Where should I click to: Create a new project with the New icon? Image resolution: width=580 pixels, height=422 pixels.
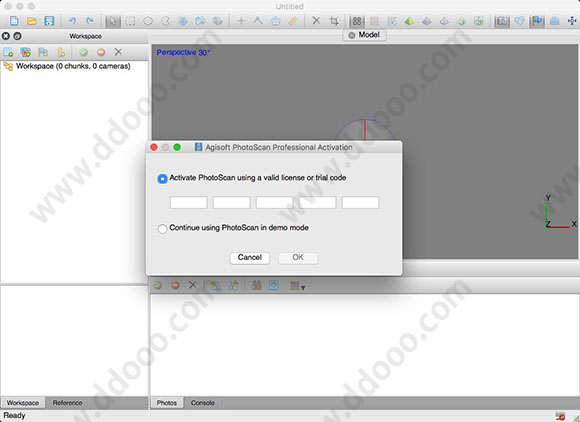[x=14, y=21]
